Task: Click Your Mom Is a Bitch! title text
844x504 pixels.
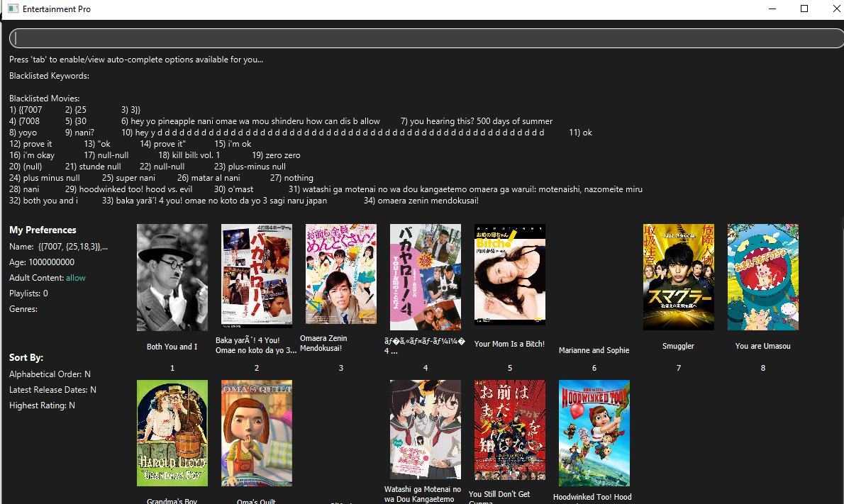Action: (509, 345)
